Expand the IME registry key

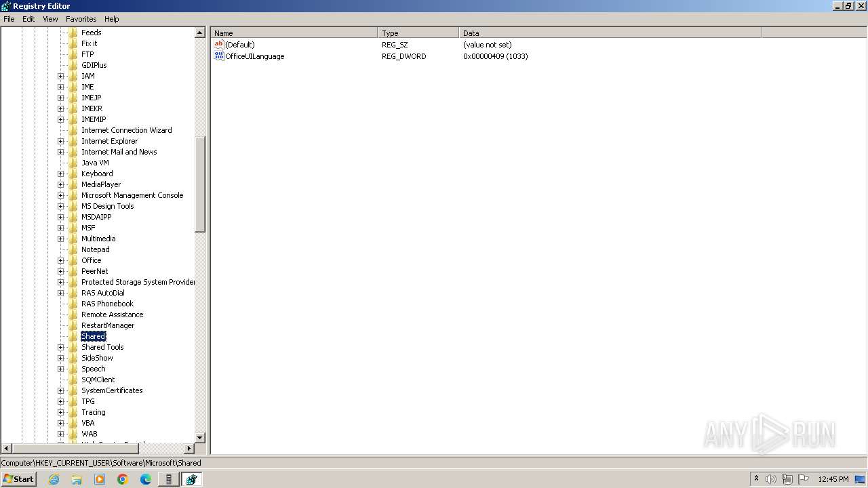60,87
